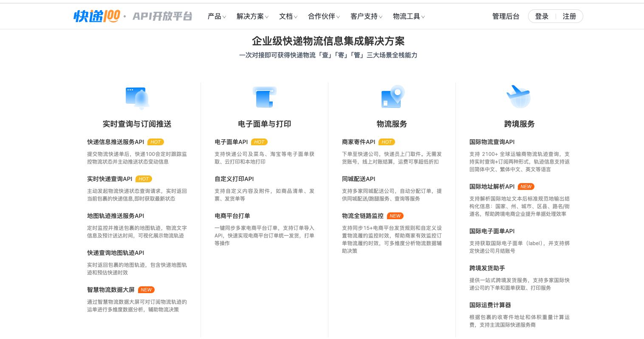Click HOT badge beside 实时快递查询API
The width and height of the screenshot is (644, 339).
click(x=144, y=179)
